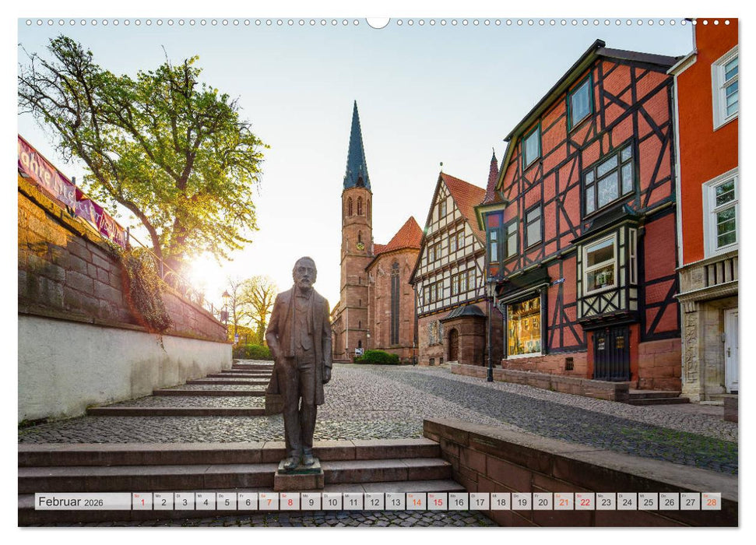The width and height of the screenshot is (756, 545).
Task: Click the date 16 cell
Action: click(459, 502)
